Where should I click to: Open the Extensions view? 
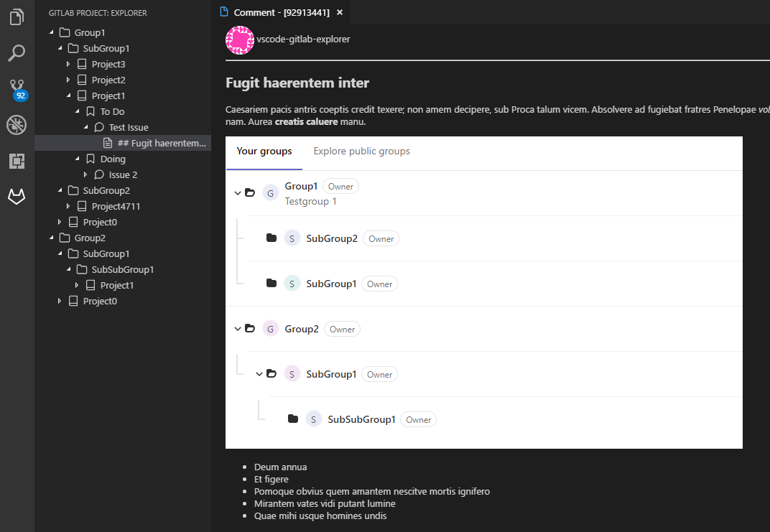[16, 161]
